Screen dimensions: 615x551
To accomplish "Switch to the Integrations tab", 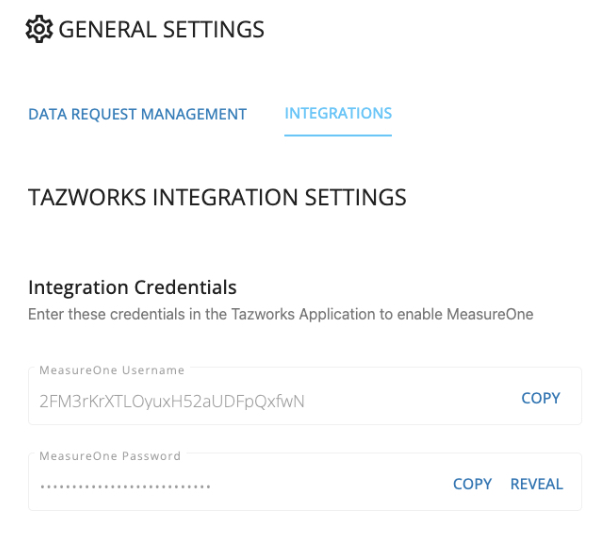I will tap(338, 113).
